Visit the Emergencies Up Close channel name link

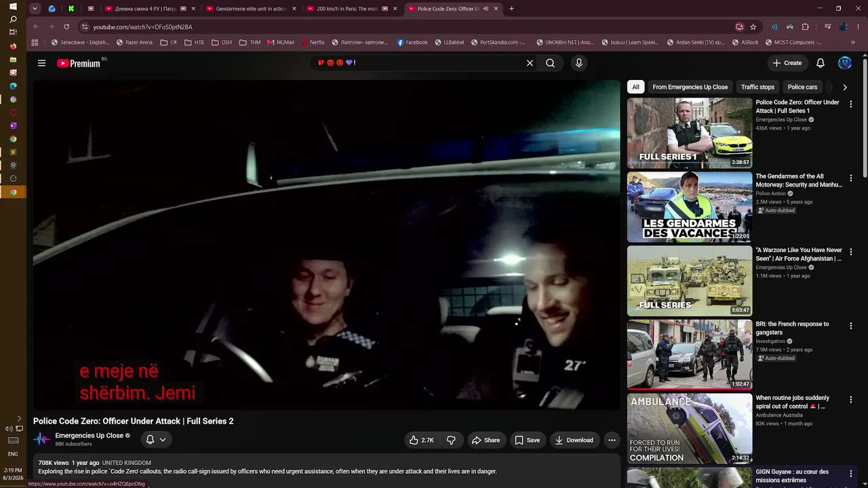(x=90, y=436)
